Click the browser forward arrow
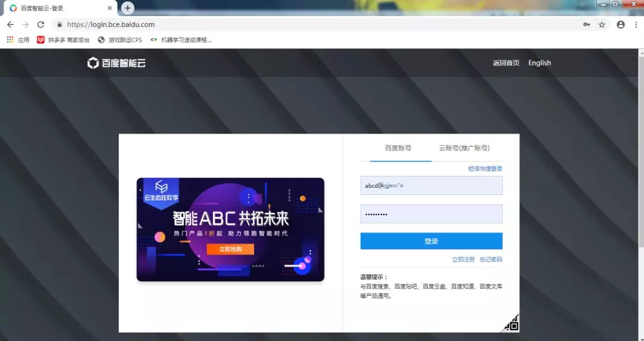The height and width of the screenshot is (341, 644). pos(26,24)
